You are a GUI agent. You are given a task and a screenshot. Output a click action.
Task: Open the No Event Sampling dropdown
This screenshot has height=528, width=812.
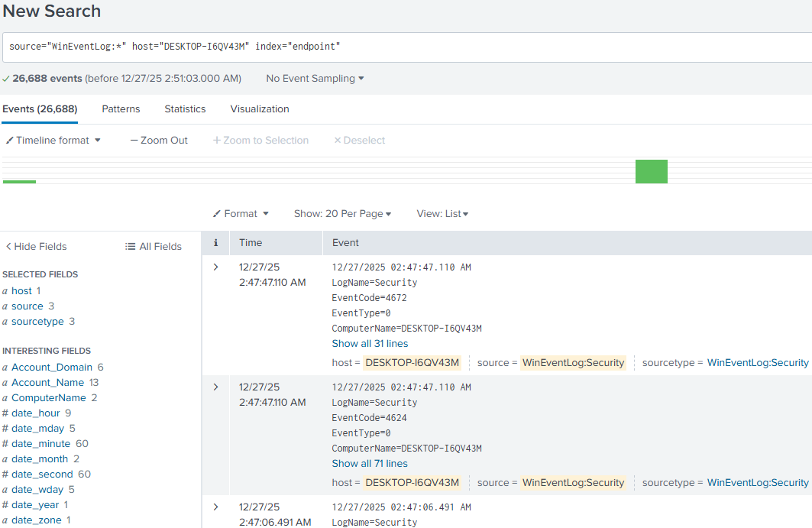(315, 78)
